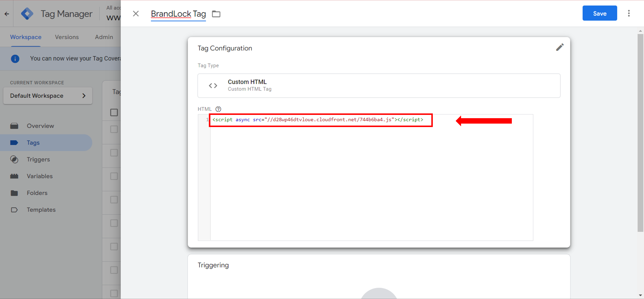The width and height of the screenshot is (644, 299).
Task: Click the blue info icon in banner
Action: click(x=15, y=59)
